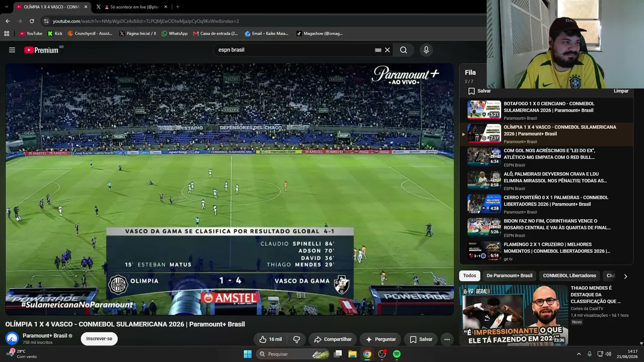Open the Email – Kaike Maia bookmark

[x=267, y=34]
